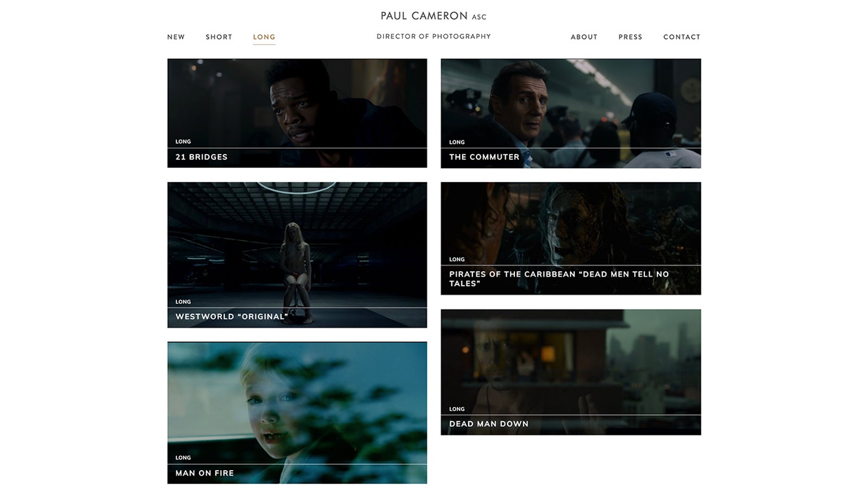Open the CONTACT page
Screen dimensions: 868x488
coord(681,37)
